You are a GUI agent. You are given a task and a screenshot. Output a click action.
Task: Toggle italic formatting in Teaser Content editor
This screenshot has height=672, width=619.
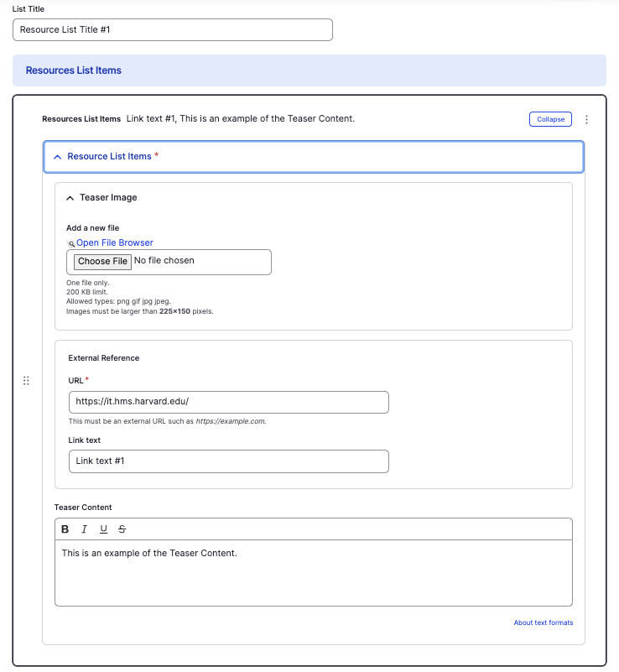[x=84, y=529]
